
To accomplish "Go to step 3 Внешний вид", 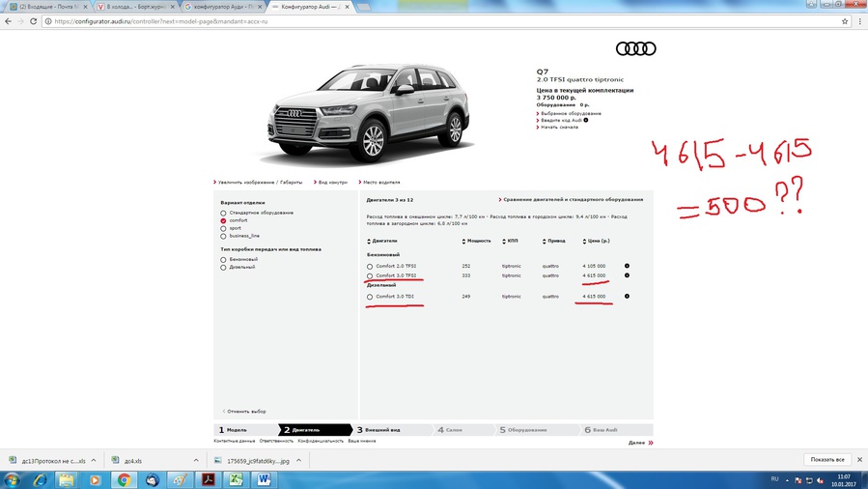I will point(392,430).
